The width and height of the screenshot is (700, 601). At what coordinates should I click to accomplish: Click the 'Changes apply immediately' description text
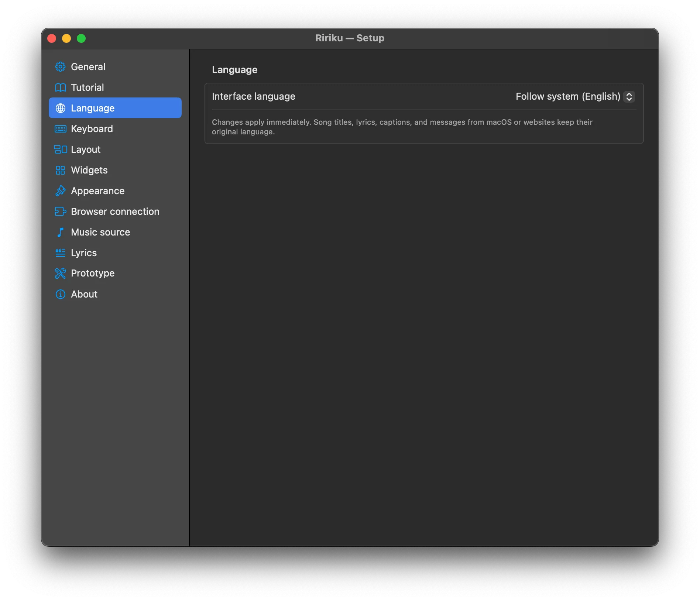pyautogui.click(x=402, y=127)
